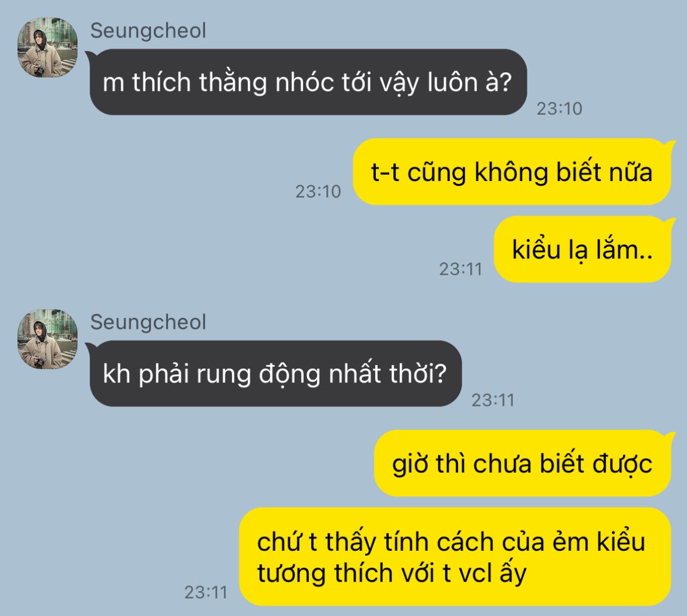Select the 'kiểu lạ lắm..' yellow bubble
This screenshot has height=616, width=687.
[584, 250]
